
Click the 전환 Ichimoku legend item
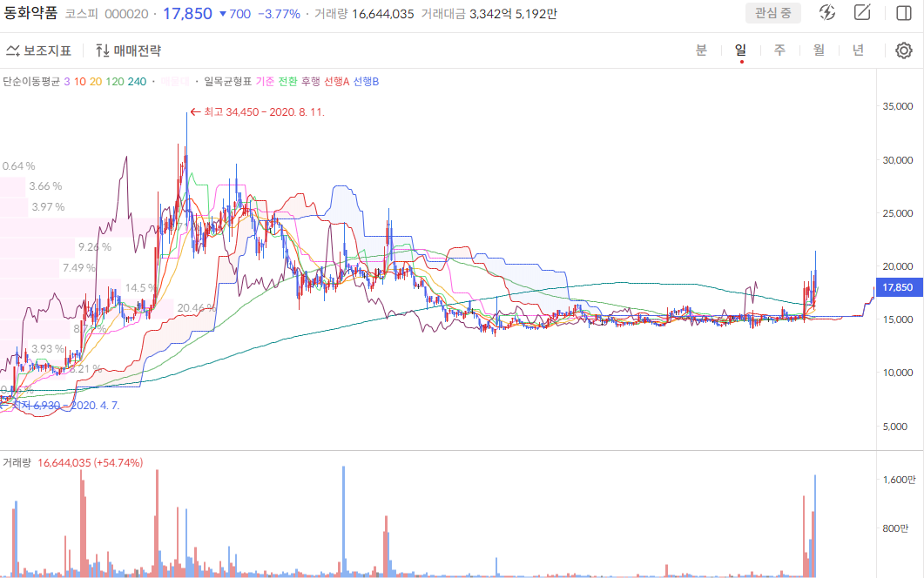click(287, 81)
